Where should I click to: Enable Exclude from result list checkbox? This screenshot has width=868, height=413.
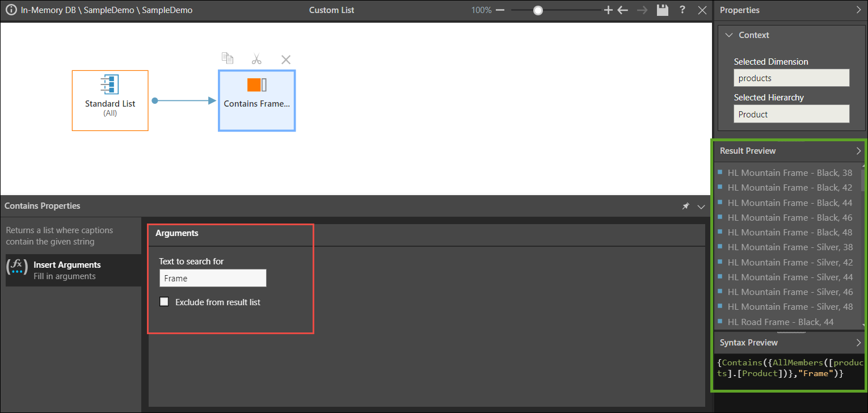(x=165, y=302)
